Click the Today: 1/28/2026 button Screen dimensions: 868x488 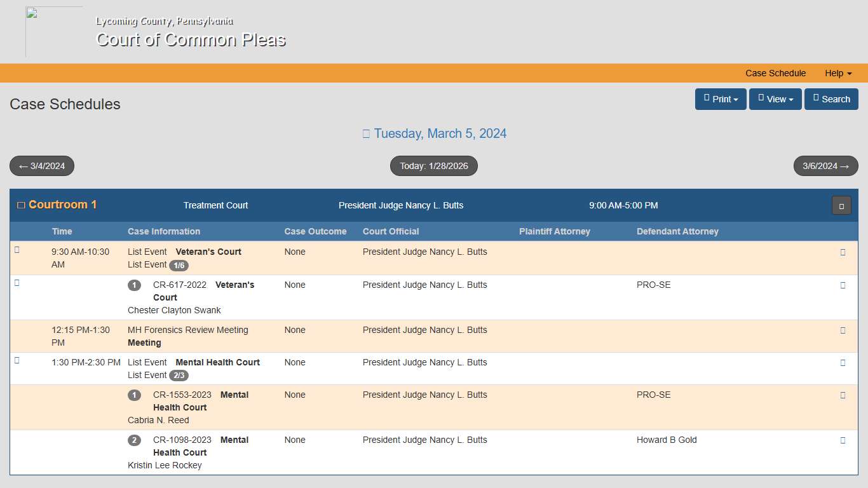(433, 165)
